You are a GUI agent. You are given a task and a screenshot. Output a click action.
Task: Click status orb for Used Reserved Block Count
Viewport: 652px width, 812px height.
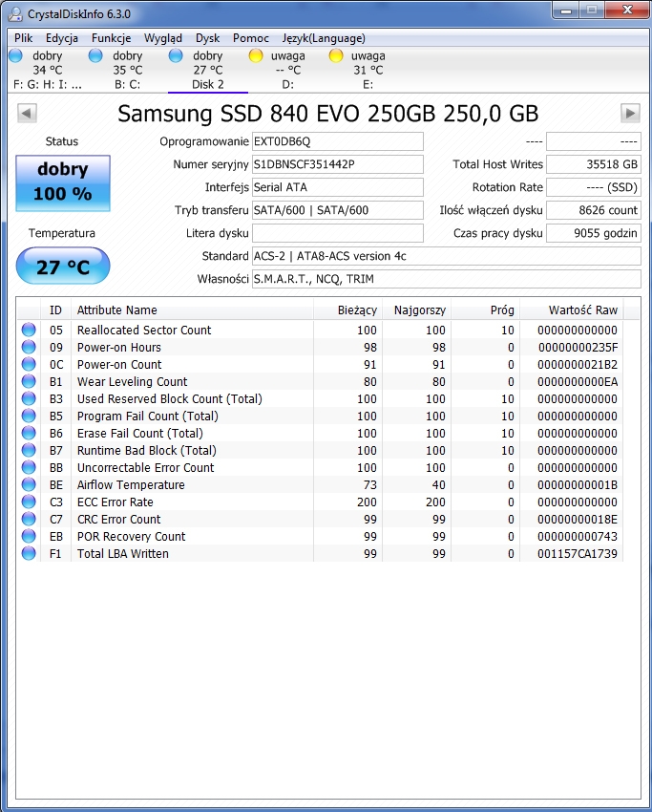29,398
